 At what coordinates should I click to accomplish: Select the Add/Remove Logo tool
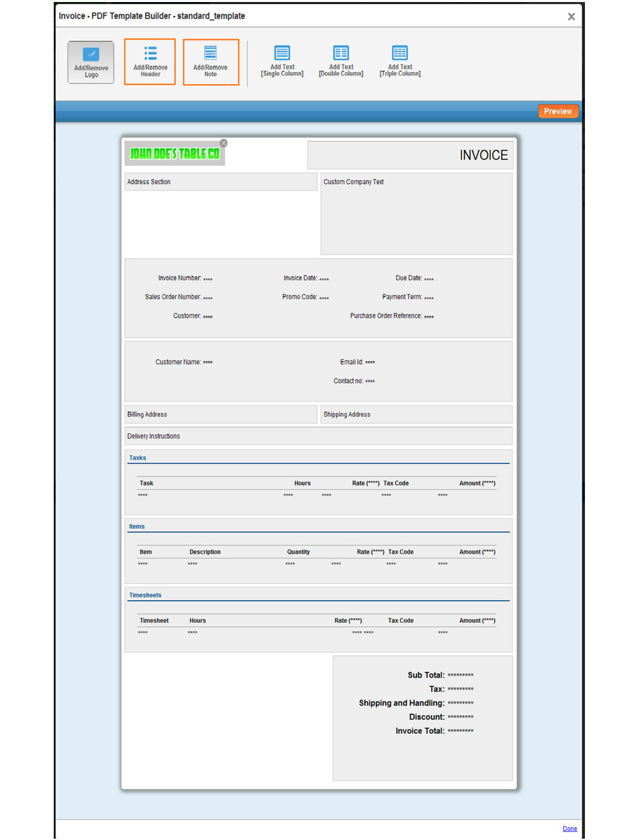(91, 61)
